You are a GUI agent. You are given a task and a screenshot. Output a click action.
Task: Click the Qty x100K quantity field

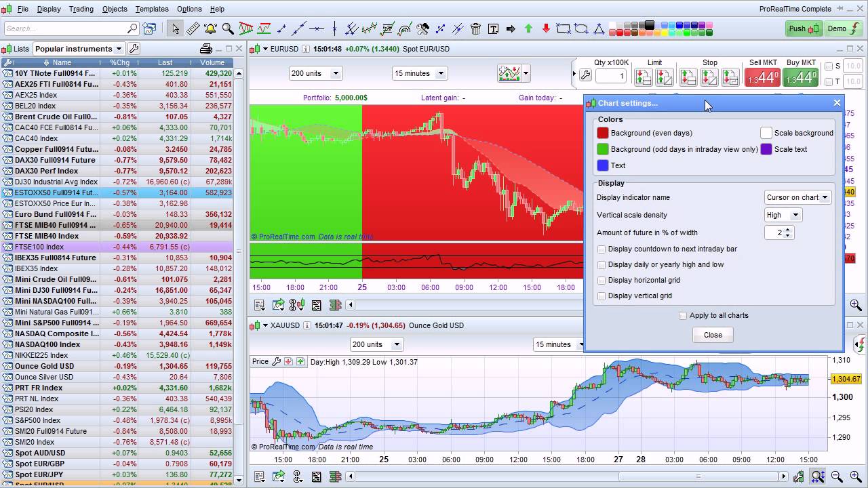click(x=611, y=77)
